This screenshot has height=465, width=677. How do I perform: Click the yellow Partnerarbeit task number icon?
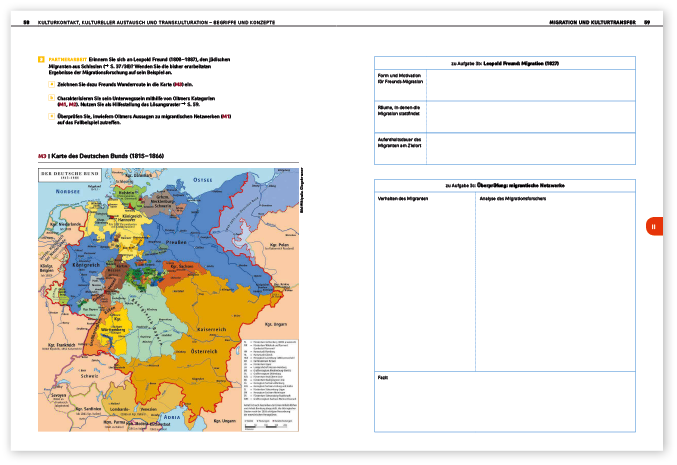pos(40,60)
